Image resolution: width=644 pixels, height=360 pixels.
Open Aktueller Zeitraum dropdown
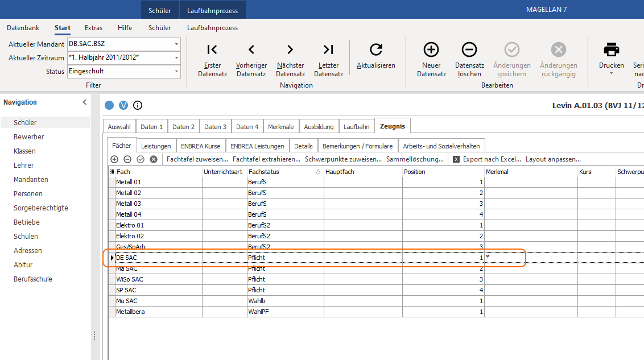click(176, 57)
